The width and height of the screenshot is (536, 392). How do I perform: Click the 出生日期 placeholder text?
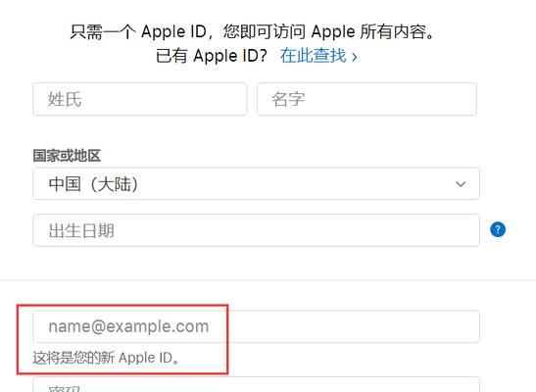[x=81, y=230]
